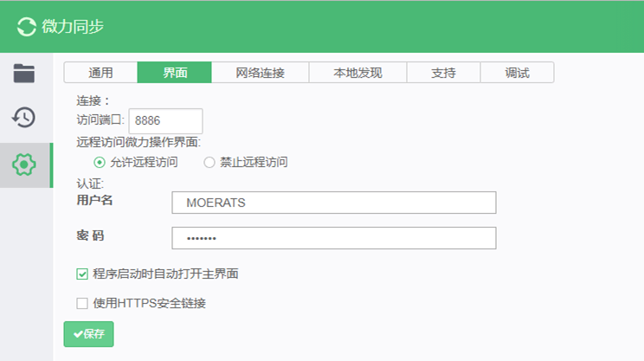Screen dimensions: 644x361
Task: Click the checkmark icon on 保存 button
Action: 78,334
